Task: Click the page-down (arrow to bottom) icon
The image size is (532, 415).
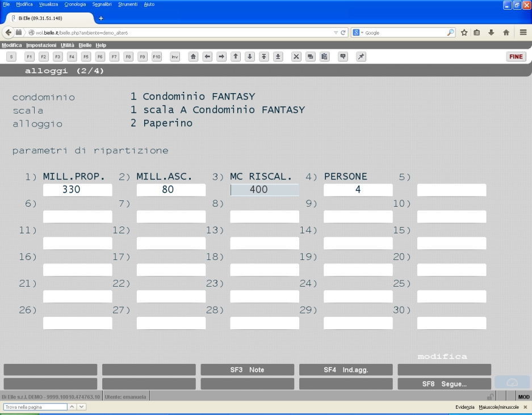Action: tap(278, 57)
